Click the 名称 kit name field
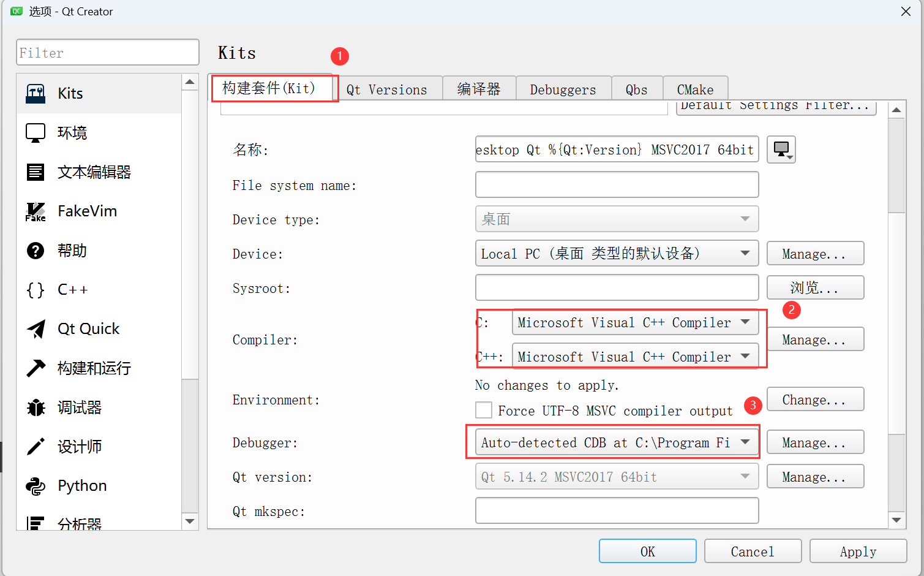This screenshot has height=576, width=924. [x=617, y=150]
